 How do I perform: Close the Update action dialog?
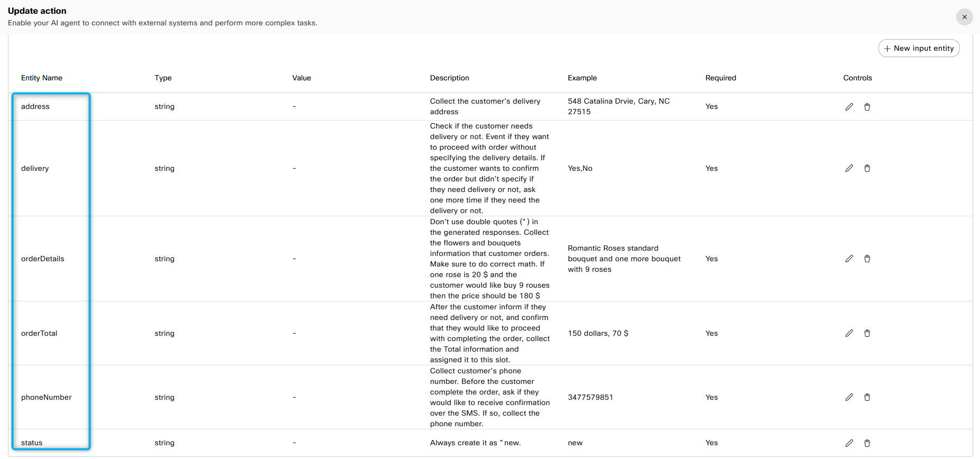pos(964,17)
